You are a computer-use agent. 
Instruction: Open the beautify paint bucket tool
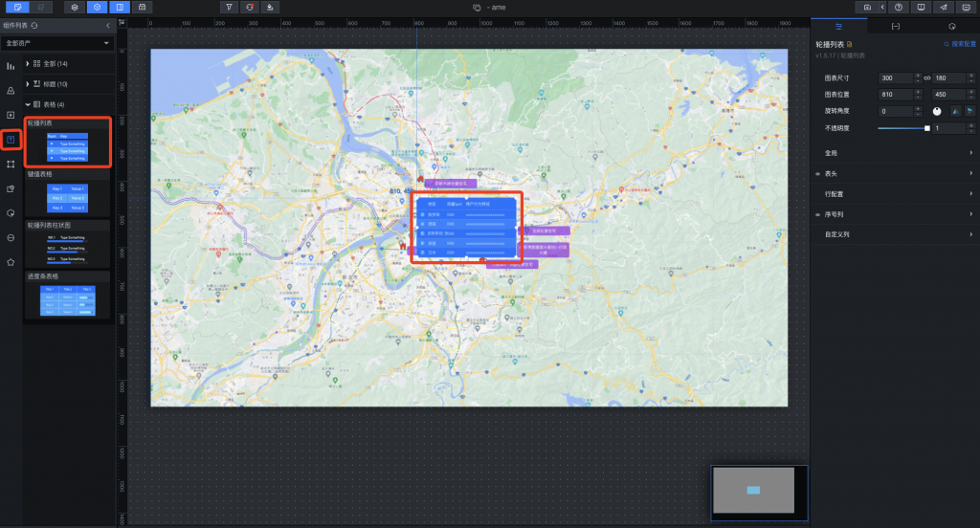pyautogui.click(x=269, y=7)
